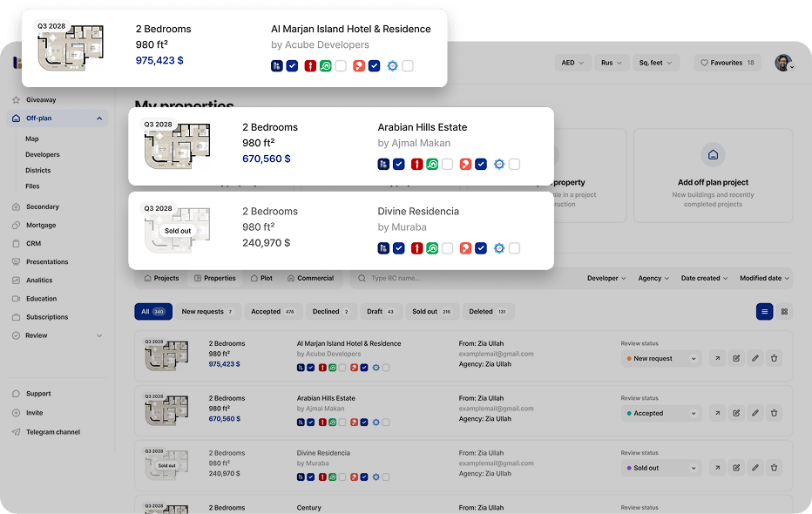Open Secondary properties section
This screenshot has height=514, width=812.
[42, 206]
